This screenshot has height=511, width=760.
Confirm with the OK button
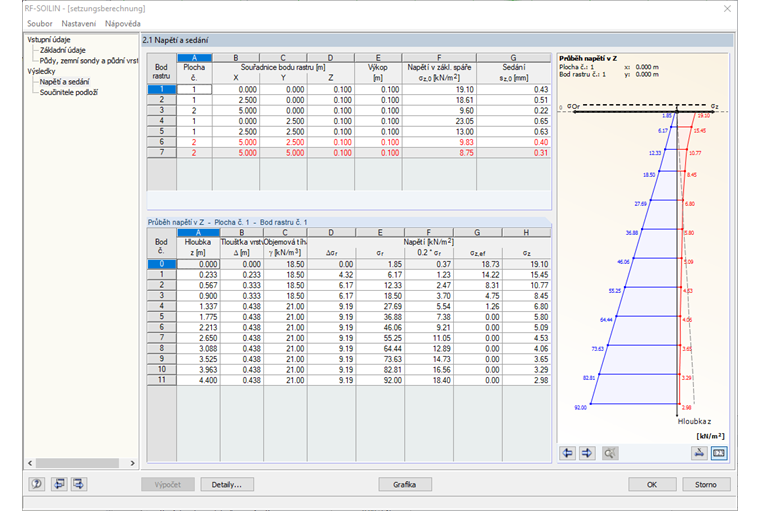(652, 484)
